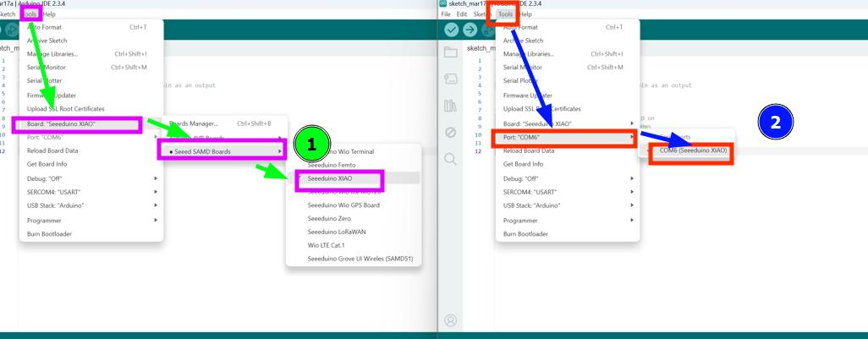Click sketch_m tab in right window editor
This screenshot has width=868, height=339.
tap(481, 48)
